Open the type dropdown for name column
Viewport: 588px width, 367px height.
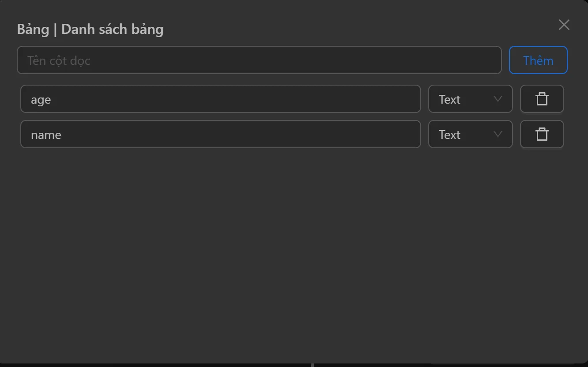tap(470, 135)
